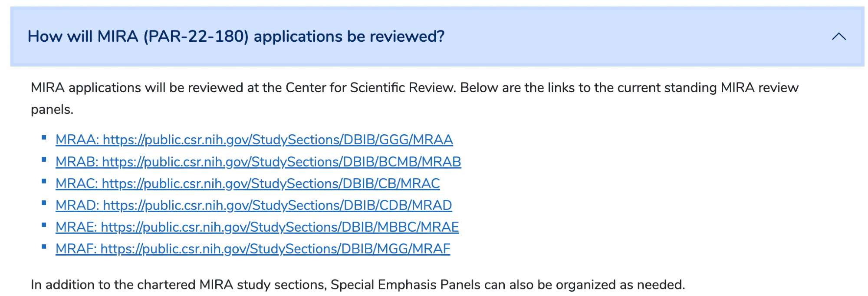Screen dimensions: 868x296
Task: Go to the MRAF study section link
Action: [x=253, y=249]
